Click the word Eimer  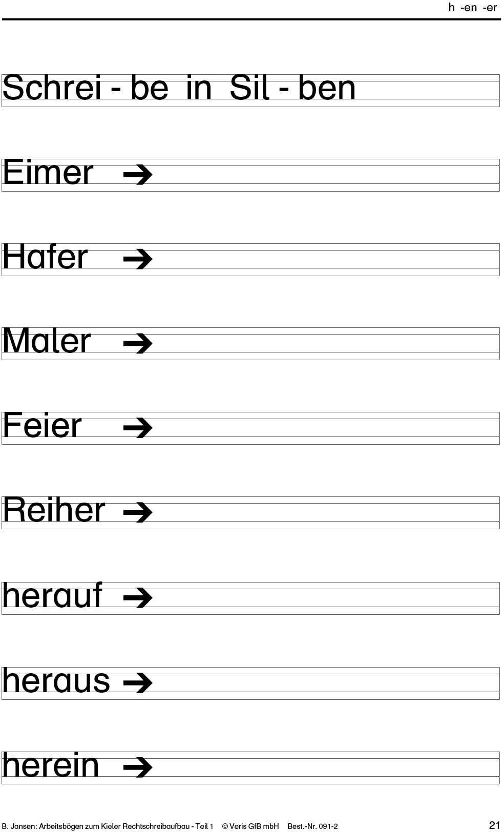click(48, 172)
